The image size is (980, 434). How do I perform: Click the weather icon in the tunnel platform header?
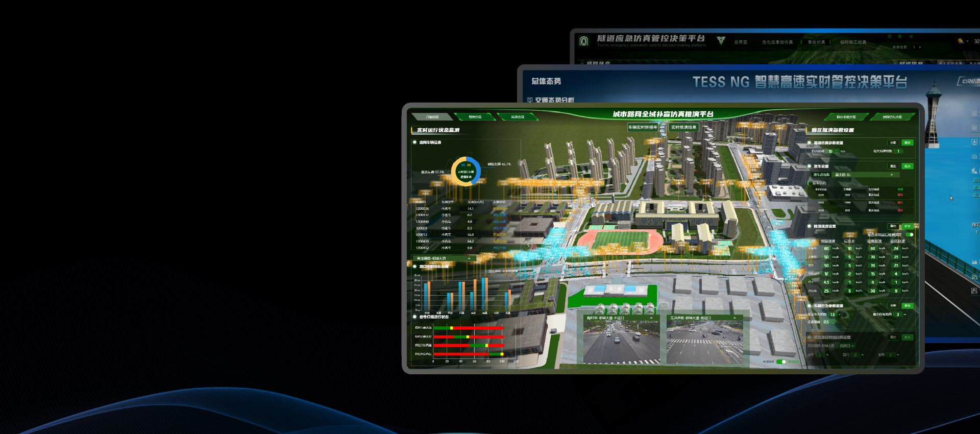(x=961, y=41)
